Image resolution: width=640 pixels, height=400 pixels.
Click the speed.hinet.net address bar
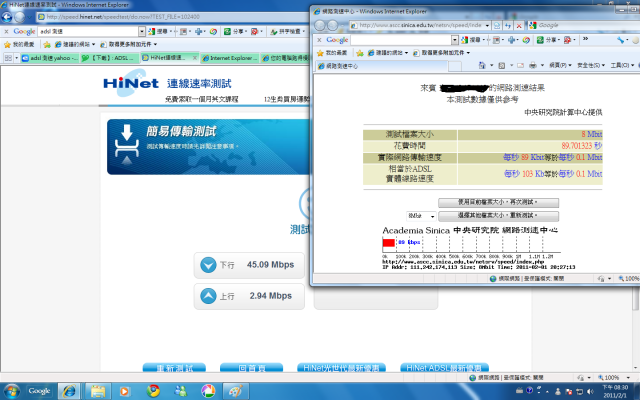pos(171,17)
